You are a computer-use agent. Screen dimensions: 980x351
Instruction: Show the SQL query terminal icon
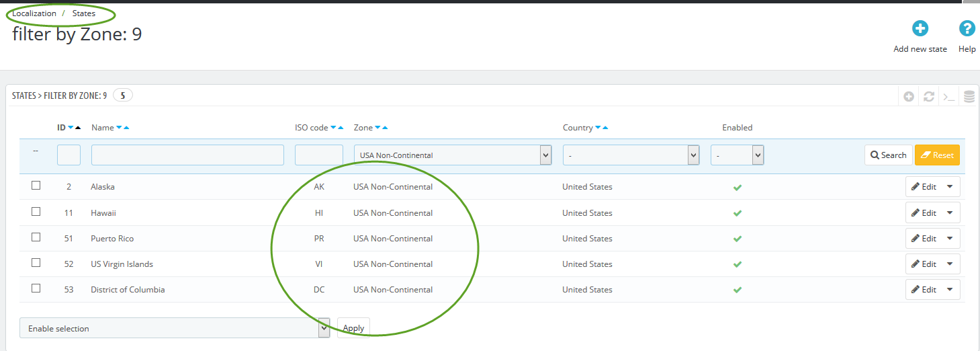pyautogui.click(x=948, y=97)
